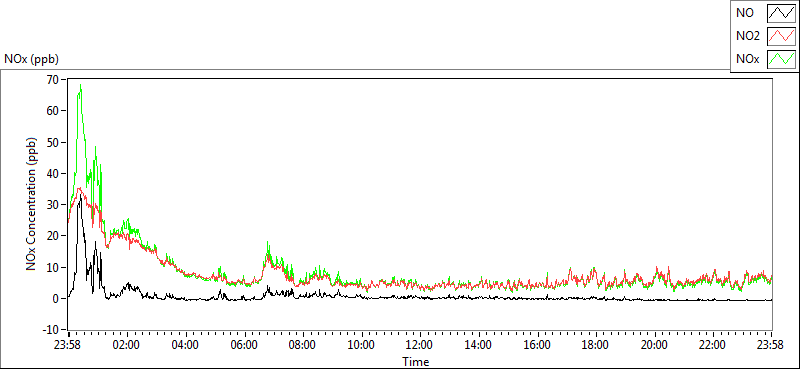Edit the -10 y-axis minimum value

pyautogui.click(x=50, y=330)
